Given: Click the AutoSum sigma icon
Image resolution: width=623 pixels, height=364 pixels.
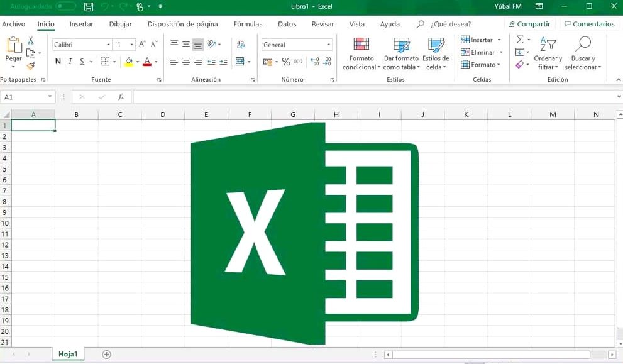Looking at the screenshot, I should [x=520, y=40].
